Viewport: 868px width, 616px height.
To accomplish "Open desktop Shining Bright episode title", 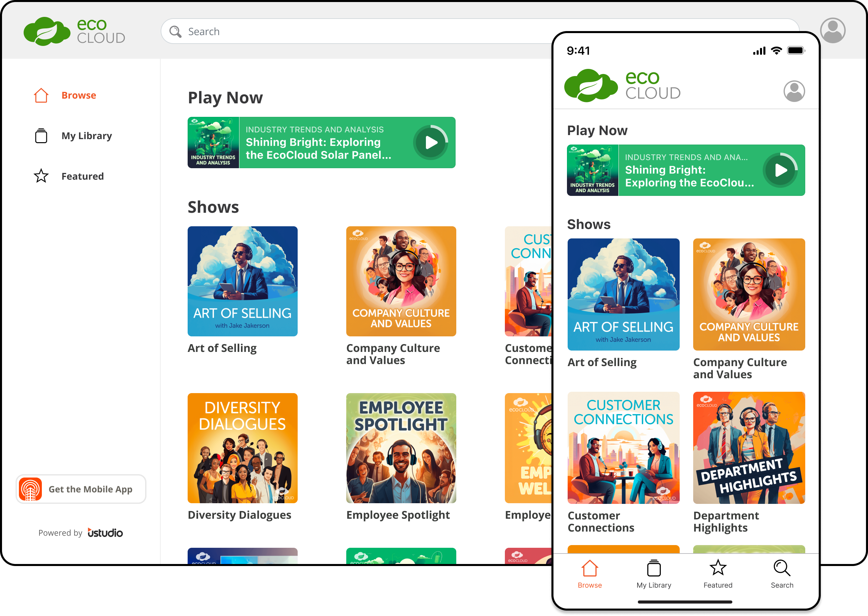I will [318, 148].
